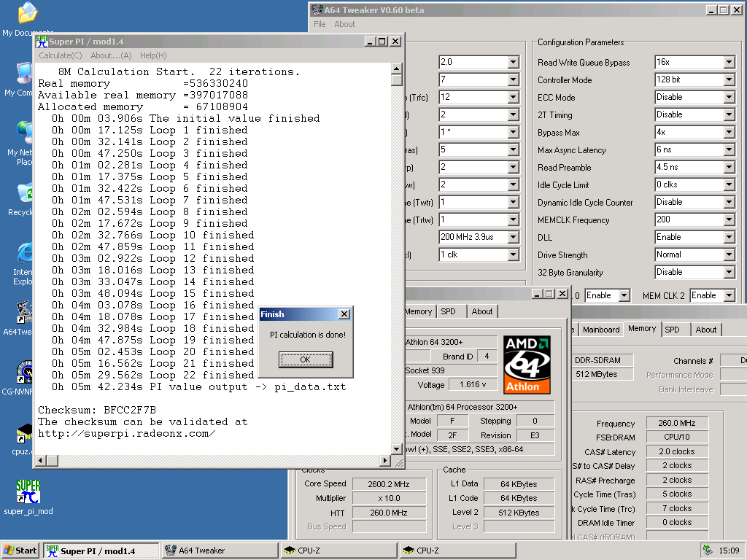Expand the Drive Strength dropdown
This screenshot has height=560, width=747.
coord(729,254)
